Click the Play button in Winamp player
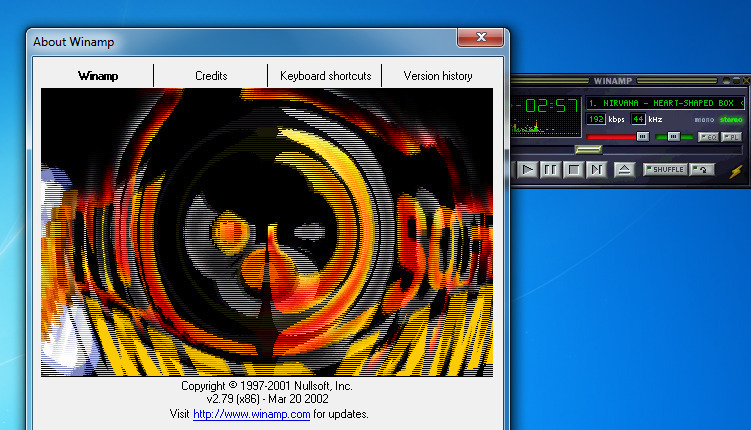 (x=527, y=170)
